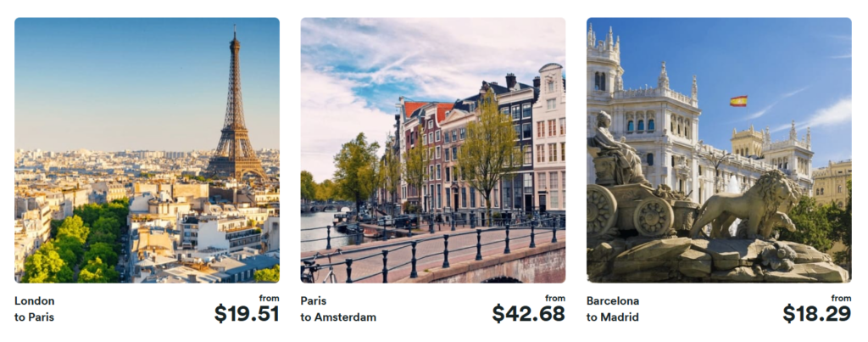Click "from" above the $18.29 price
Viewport: 868px width, 342px height.
842,298
